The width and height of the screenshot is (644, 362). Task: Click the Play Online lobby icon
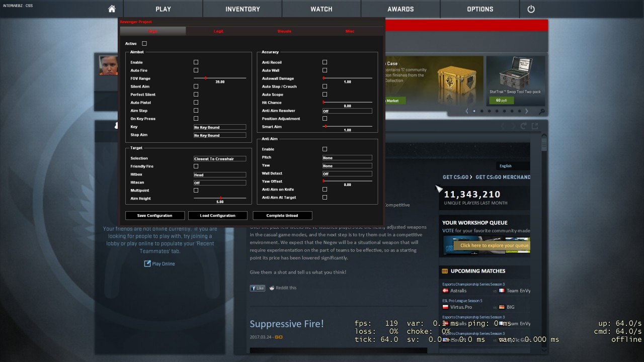[147, 263]
